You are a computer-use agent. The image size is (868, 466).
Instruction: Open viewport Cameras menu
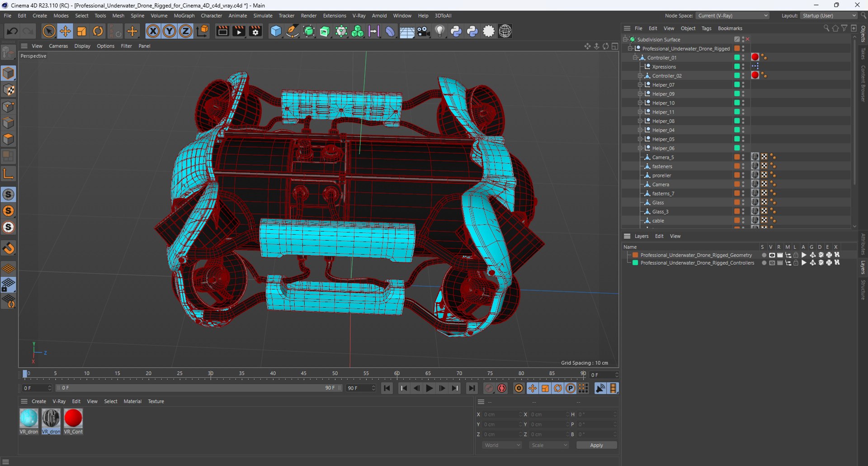(x=58, y=46)
